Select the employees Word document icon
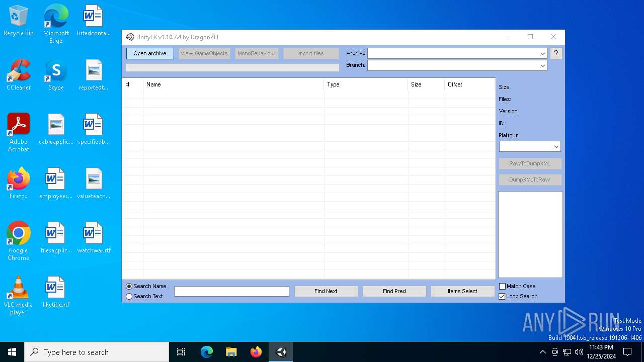Viewport: 644px width, 362px height. 56,184
